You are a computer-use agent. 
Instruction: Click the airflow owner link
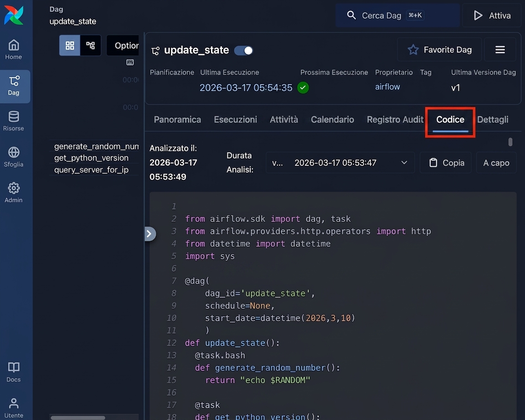[387, 87]
